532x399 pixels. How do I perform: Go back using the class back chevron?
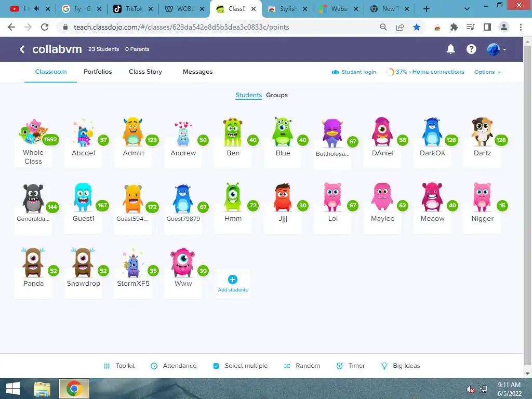22,49
